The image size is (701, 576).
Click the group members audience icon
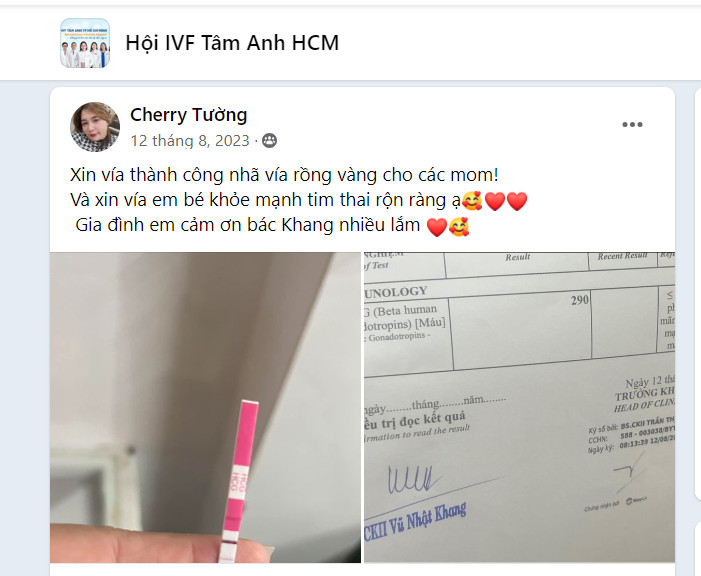coord(269,141)
